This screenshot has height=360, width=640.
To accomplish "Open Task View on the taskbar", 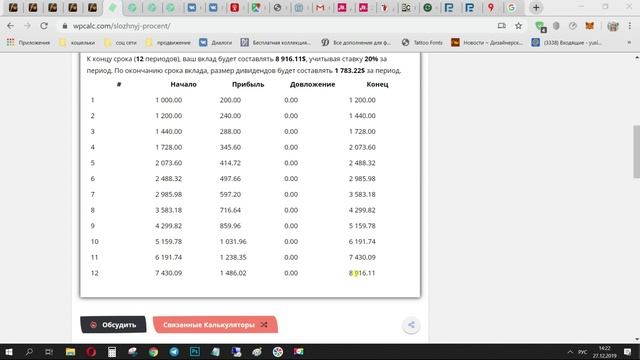I will 49,352.
